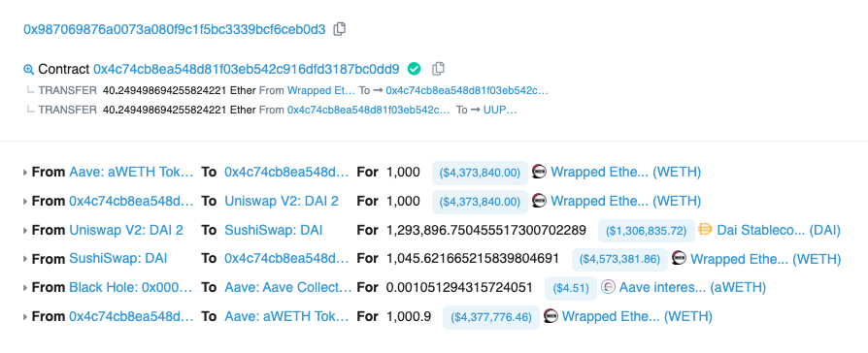Click the DAI Stablecoin token icon
The width and height of the screenshot is (868, 353).
tap(705, 230)
